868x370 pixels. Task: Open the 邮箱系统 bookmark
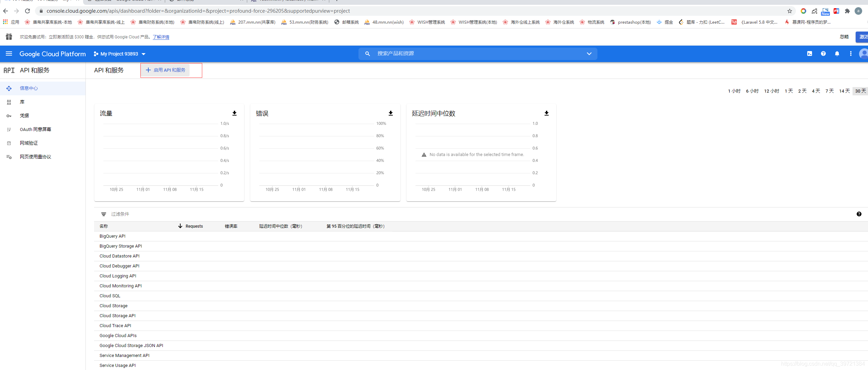tap(346, 22)
